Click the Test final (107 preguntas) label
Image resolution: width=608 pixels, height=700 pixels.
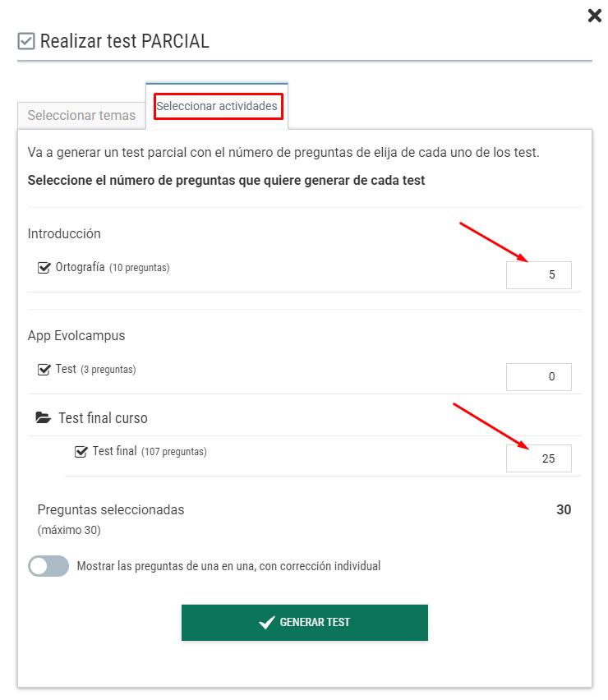pos(149,451)
